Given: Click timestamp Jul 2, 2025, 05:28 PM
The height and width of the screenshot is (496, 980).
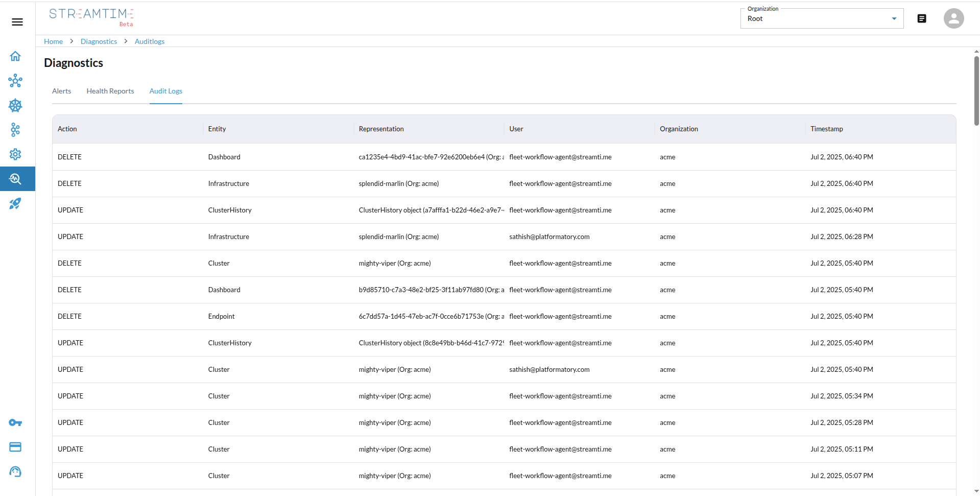Looking at the screenshot, I should [842, 422].
